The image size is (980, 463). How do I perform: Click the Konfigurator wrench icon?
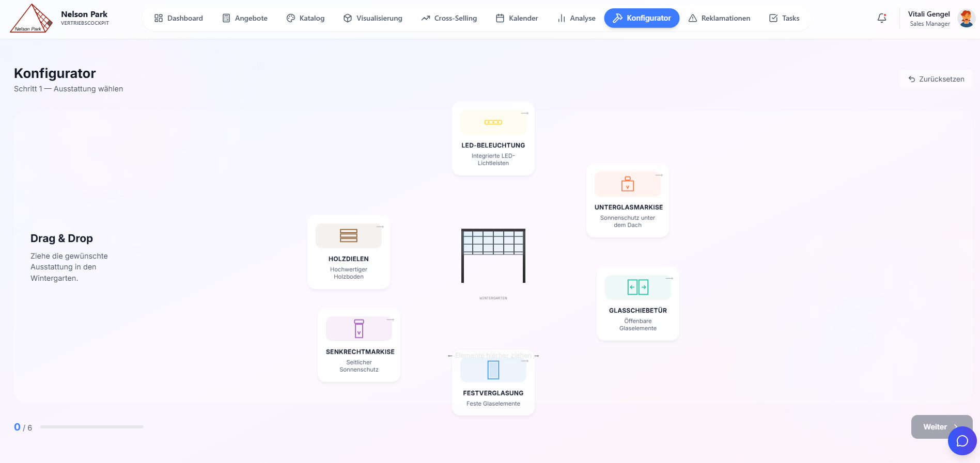[617, 18]
